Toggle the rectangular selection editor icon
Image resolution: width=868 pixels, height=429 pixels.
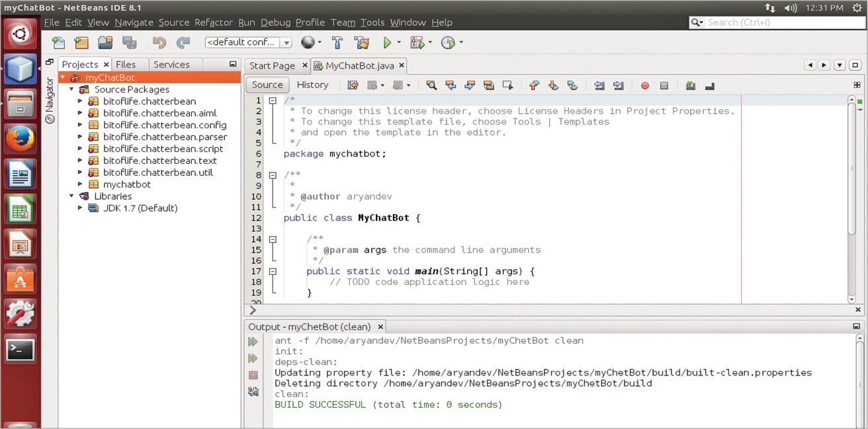[x=507, y=85]
